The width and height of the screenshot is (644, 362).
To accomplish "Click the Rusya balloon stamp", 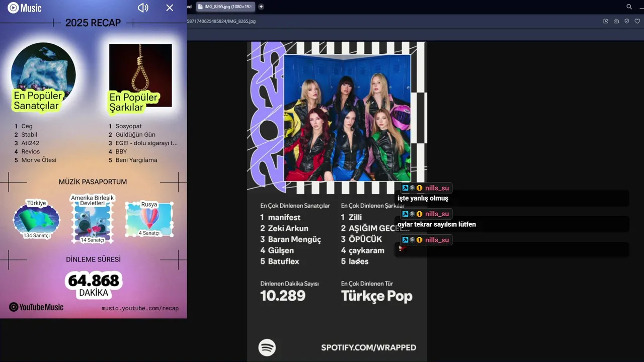I will (x=149, y=219).
